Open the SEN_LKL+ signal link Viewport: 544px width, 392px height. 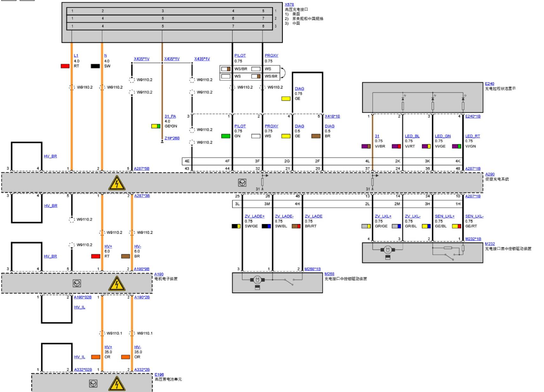pyautogui.click(x=445, y=216)
